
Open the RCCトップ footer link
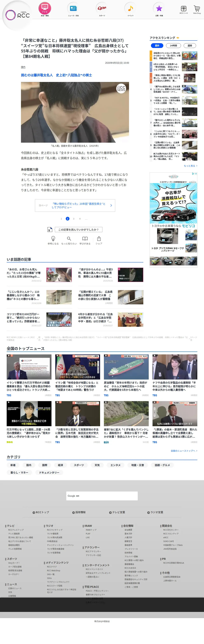(41, 512)
